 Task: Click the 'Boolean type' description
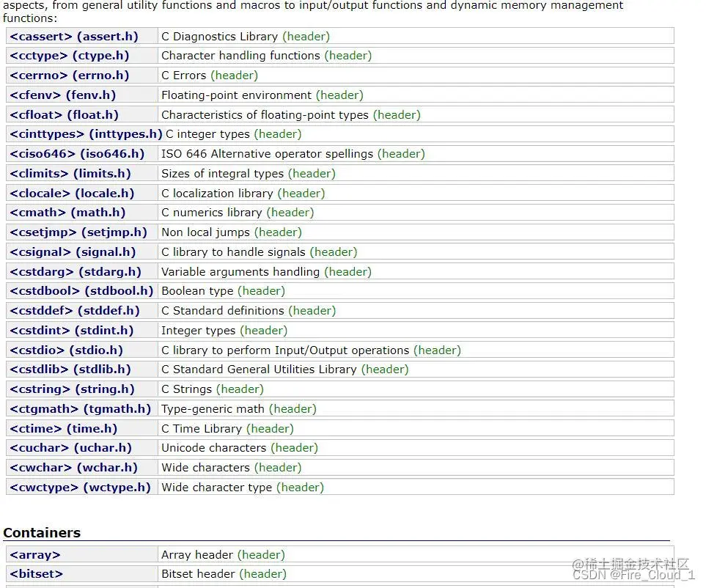[197, 290]
